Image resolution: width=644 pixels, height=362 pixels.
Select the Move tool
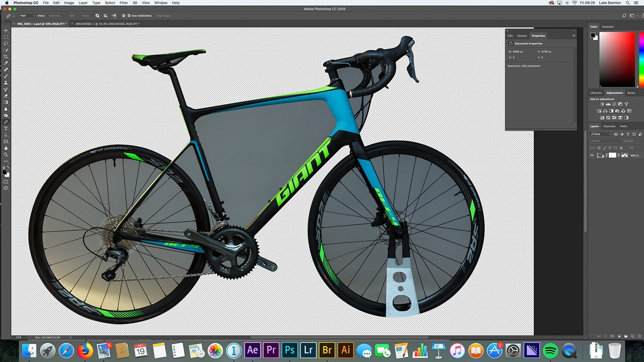(6, 30)
